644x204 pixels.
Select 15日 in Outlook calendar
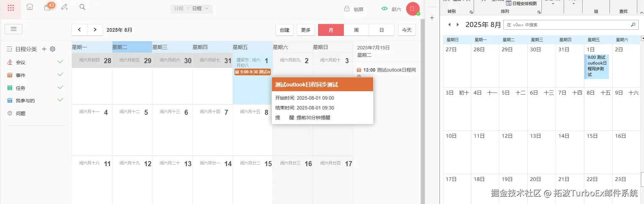(592, 136)
